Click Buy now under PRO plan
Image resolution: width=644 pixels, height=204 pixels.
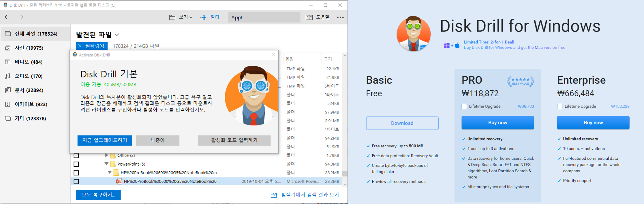[x=497, y=123]
